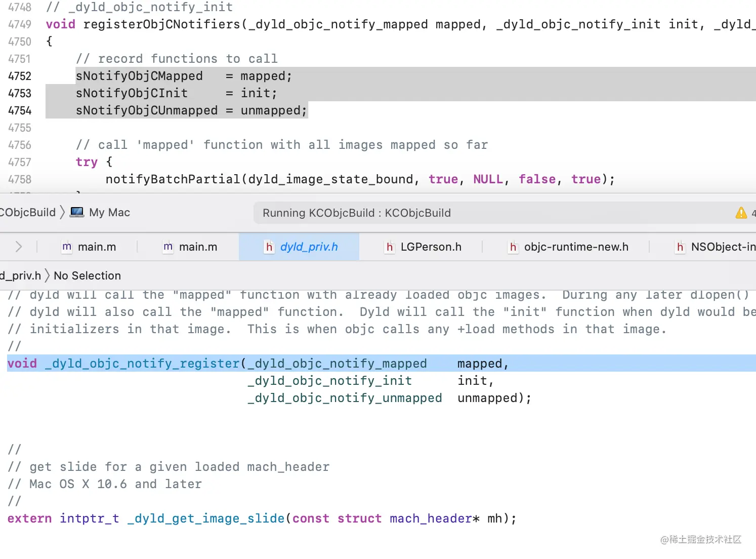Viewport: 756px width, 559px height.
Task: Click the header file icon on dyld_priv.h tab
Action: click(269, 247)
